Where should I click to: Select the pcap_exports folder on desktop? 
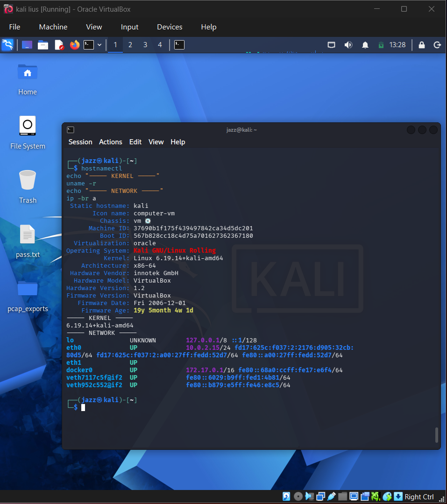pyautogui.click(x=28, y=296)
